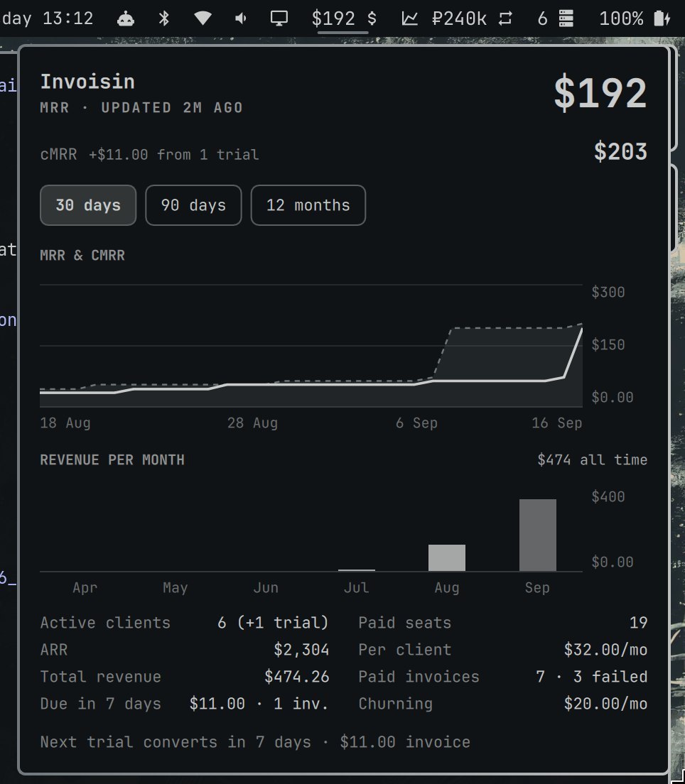Click the dollar sign icon beside menu bar $192
The image size is (685, 784).
tap(372, 19)
